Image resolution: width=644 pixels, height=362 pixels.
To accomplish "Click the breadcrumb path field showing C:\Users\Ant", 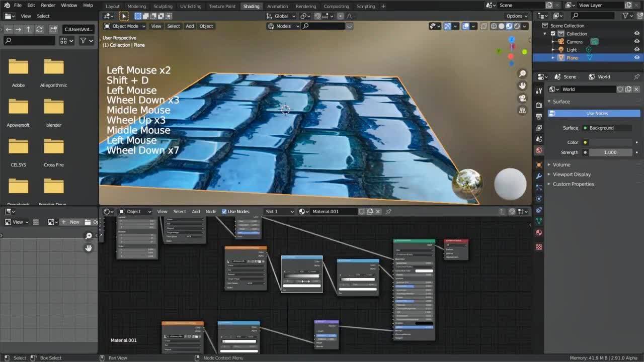I will (78, 29).
